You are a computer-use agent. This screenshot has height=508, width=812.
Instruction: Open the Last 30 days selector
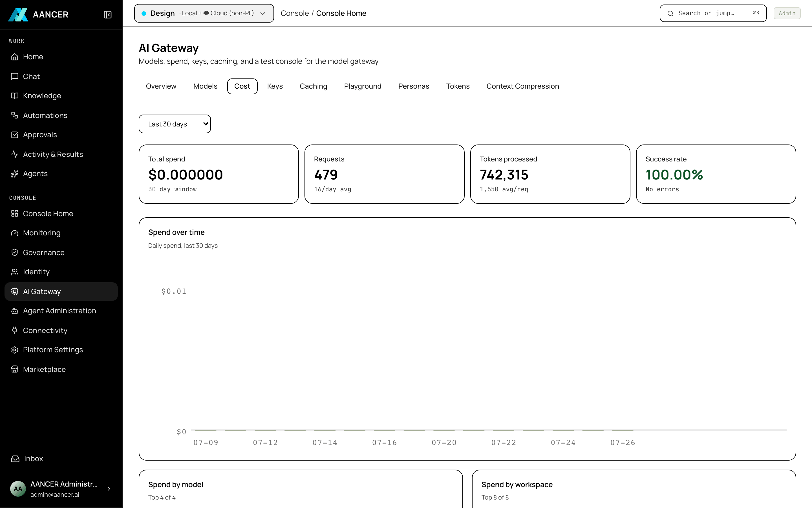175,124
